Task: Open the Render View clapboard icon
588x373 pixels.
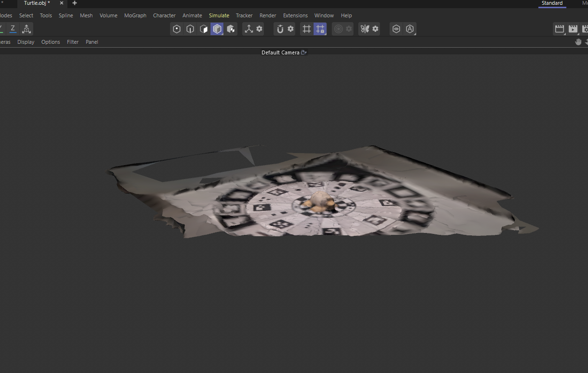Action: pyautogui.click(x=559, y=29)
